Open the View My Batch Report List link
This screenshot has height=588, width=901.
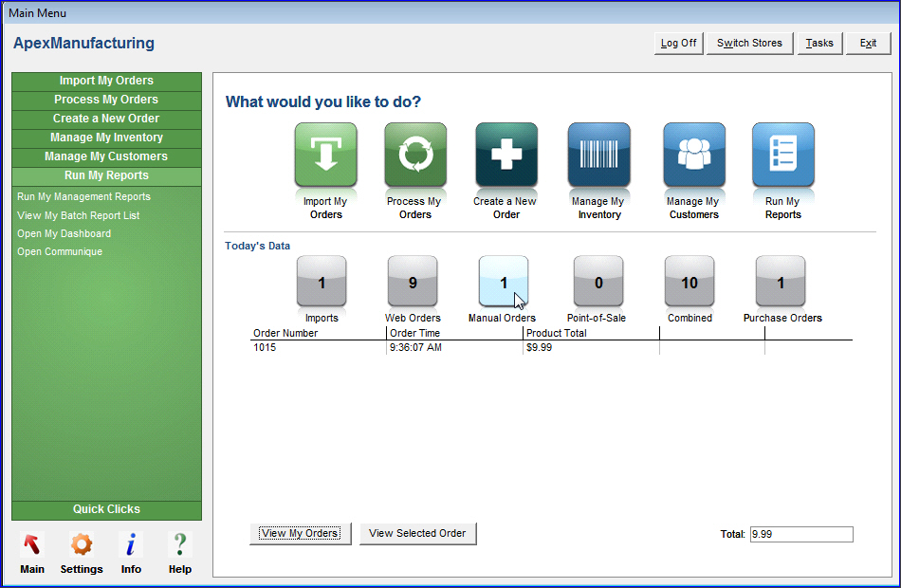[78, 215]
